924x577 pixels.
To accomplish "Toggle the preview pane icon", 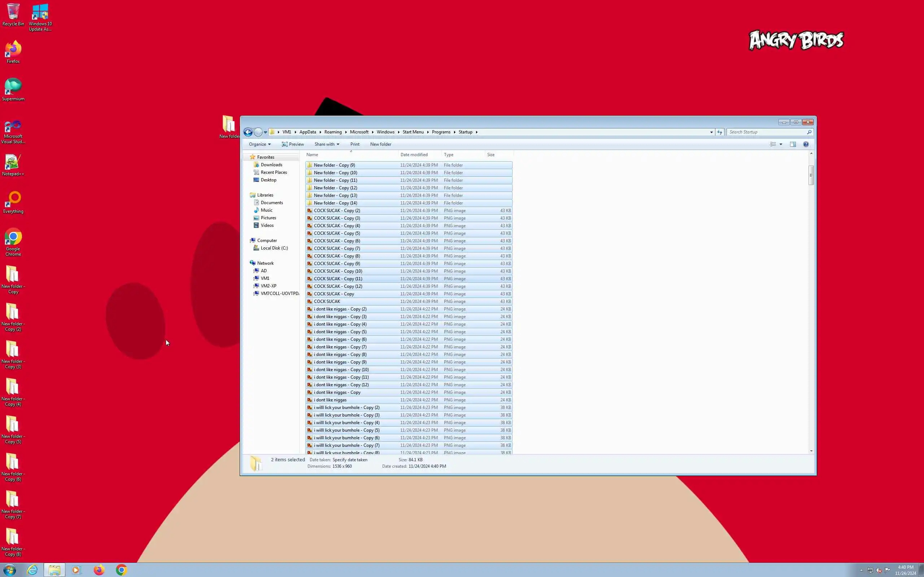I will click(x=793, y=144).
